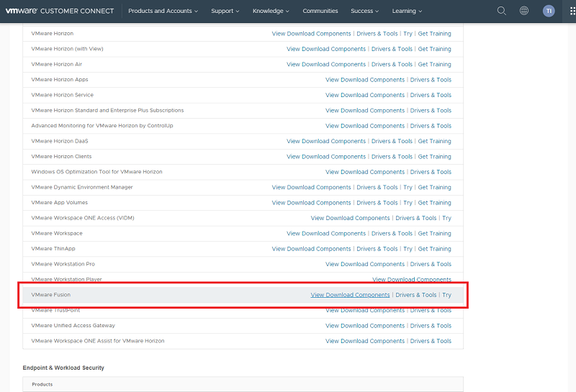View Download Components for VMware Horizon Air
Screen dimensions: 576x392
[x=326, y=64]
